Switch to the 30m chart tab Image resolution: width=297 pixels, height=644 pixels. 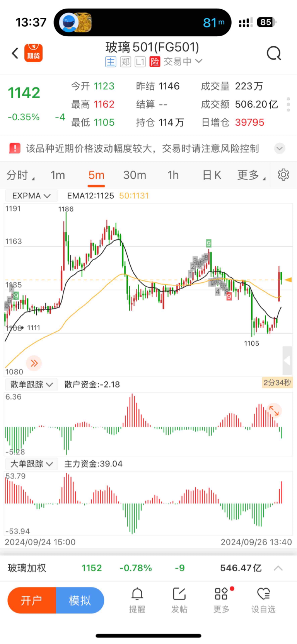click(x=134, y=175)
